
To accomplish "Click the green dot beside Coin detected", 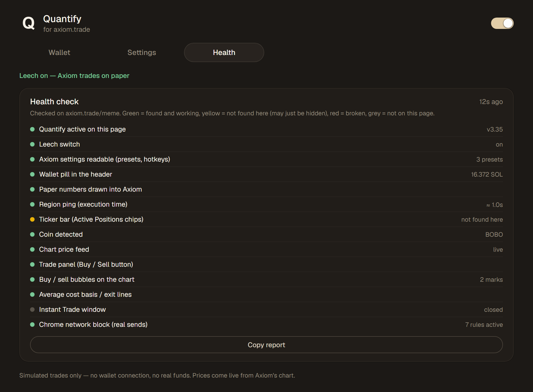I will tap(32, 234).
